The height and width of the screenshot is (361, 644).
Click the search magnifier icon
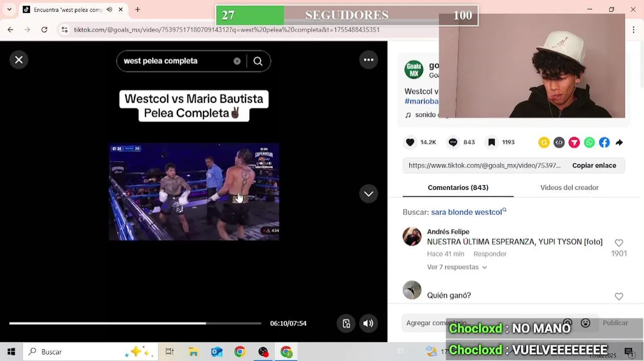point(258,61)
